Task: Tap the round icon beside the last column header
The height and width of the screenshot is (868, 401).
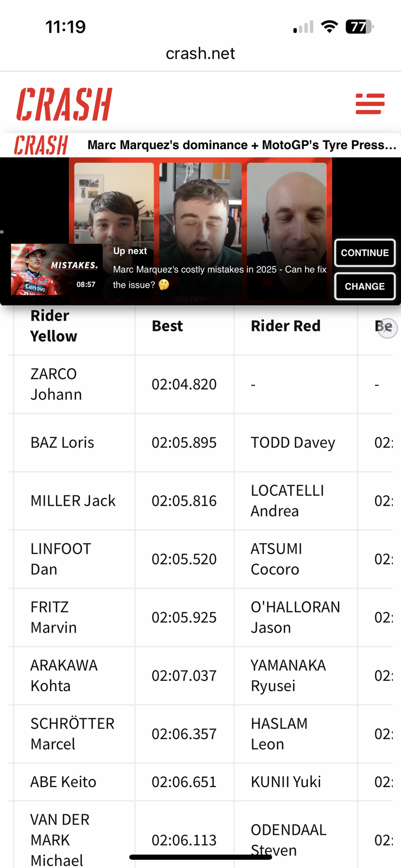Action: click(387, 328)
